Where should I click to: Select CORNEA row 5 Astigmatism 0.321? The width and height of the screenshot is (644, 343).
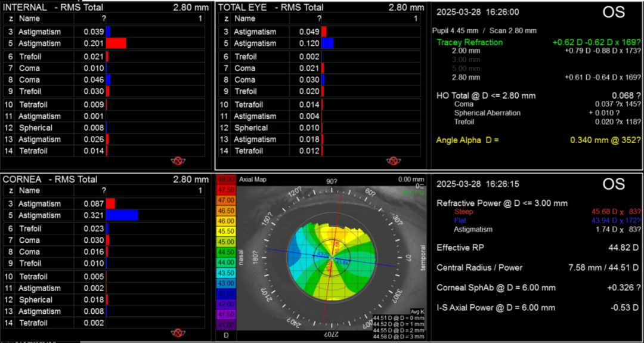(x=104, y=215)
